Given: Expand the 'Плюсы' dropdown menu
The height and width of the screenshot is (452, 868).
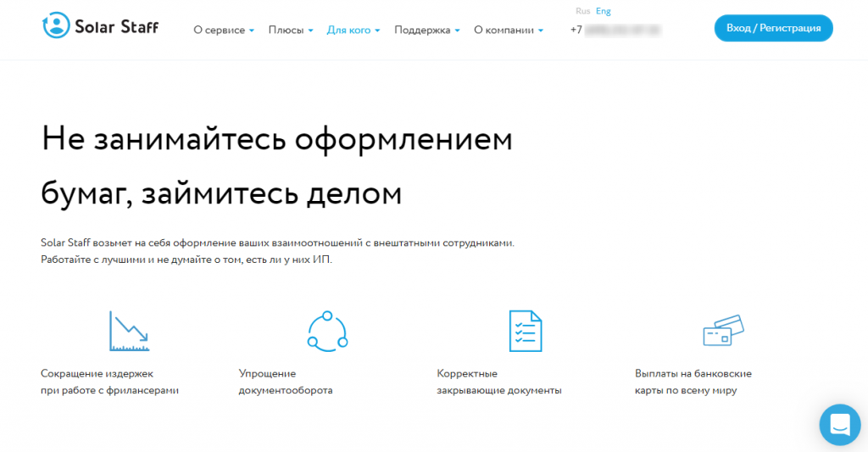Looking at the screenshot, I should [x=291, y=30].
